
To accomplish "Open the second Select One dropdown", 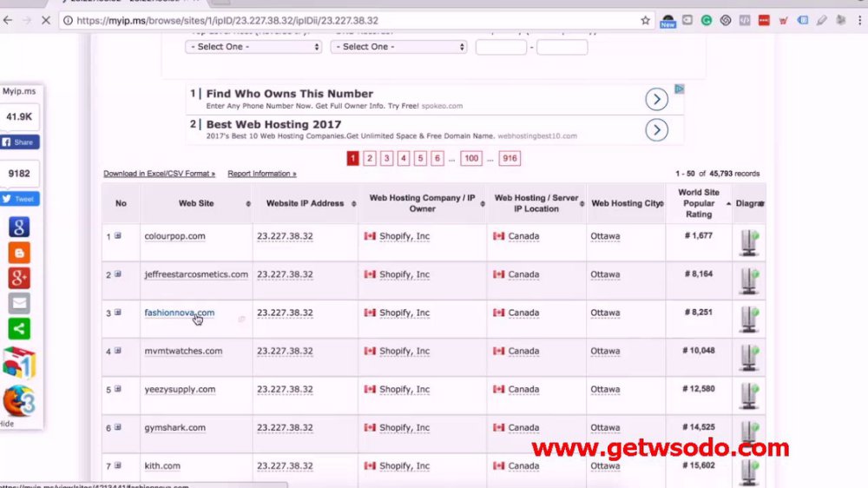I will point(398,47).
